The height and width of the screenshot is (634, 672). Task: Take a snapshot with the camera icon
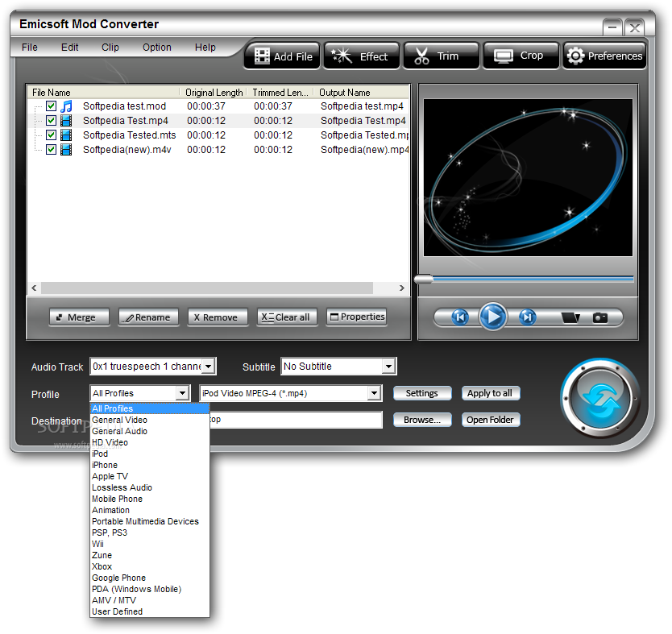click(600, 317)
